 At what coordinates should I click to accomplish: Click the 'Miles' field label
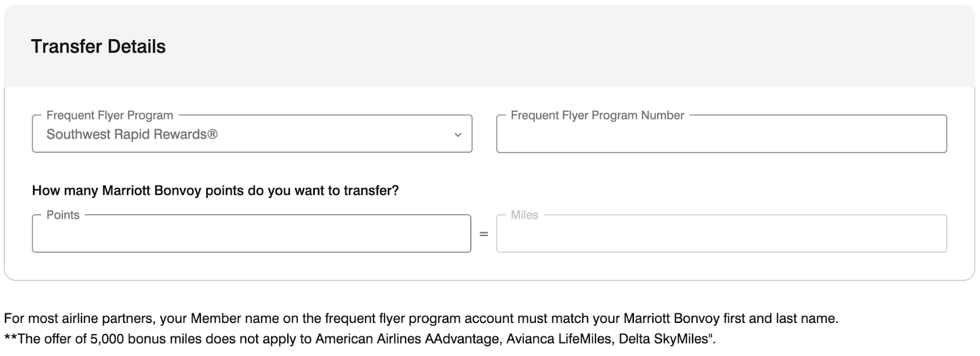[524, 215]
